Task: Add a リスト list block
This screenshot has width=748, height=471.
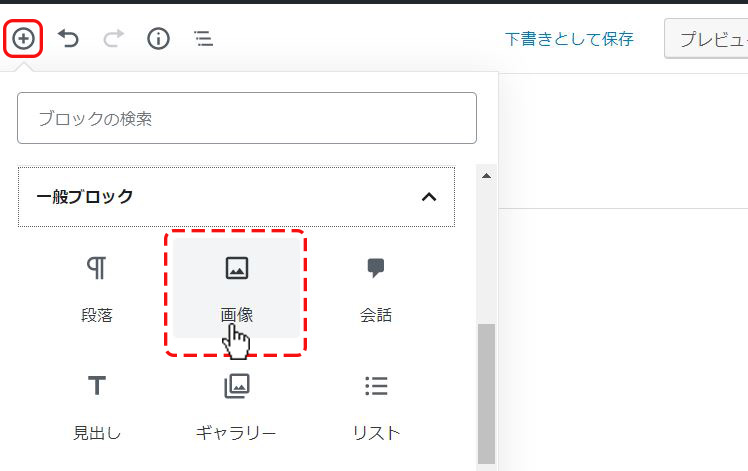Action: [x=376, y=406]
